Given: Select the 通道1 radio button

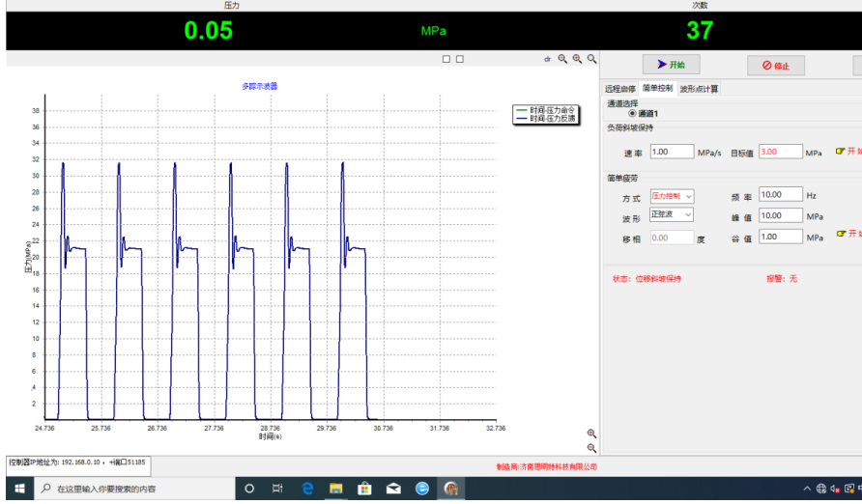Looking at the screenshot, I should pyautogui.click(x=633, y=114).
